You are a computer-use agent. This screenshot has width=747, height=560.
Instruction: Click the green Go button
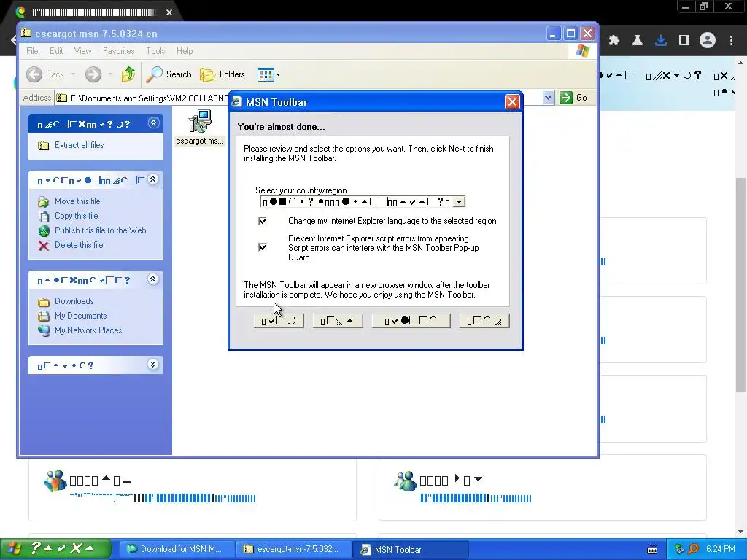573,98
